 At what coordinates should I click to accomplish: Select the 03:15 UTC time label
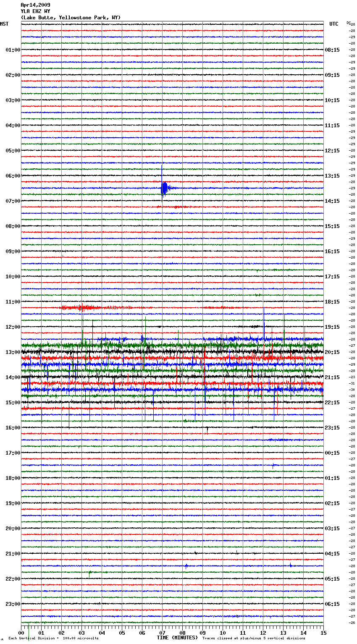332,529
